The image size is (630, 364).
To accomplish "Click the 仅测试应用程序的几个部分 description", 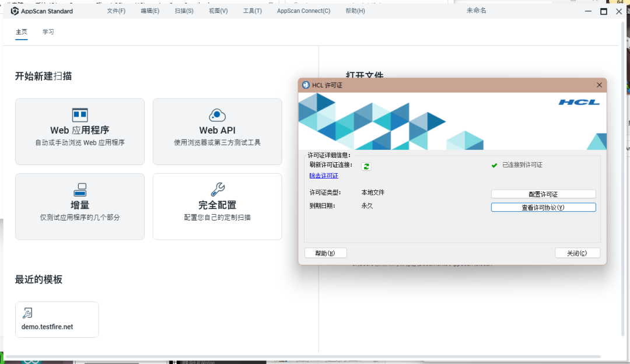I will click(80, 218).
